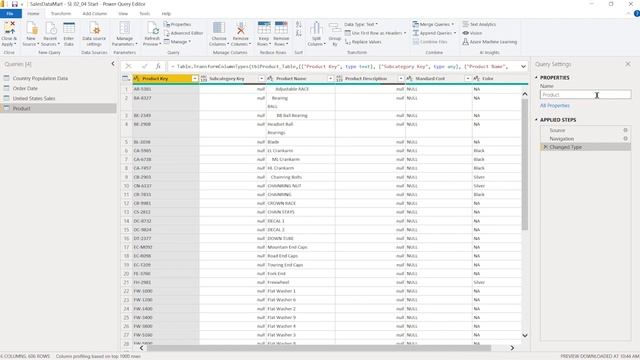Click the Recent Sources icon
This screenshot has width=640, height=360.
50,29
